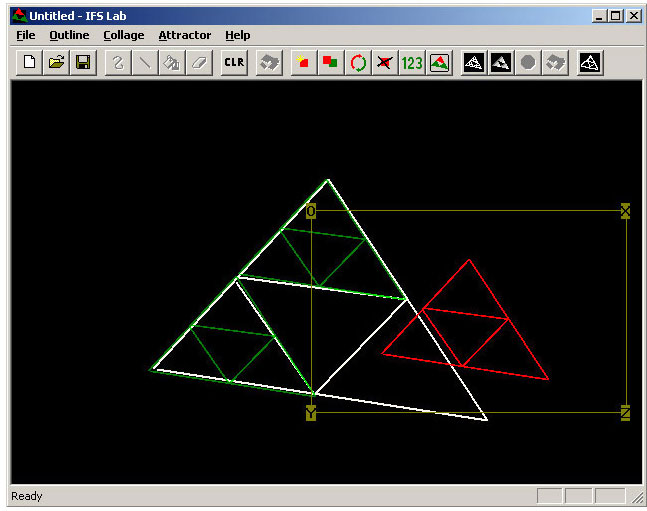
Task: Select the straight line drawing tool
Action: tap(145, 63)
